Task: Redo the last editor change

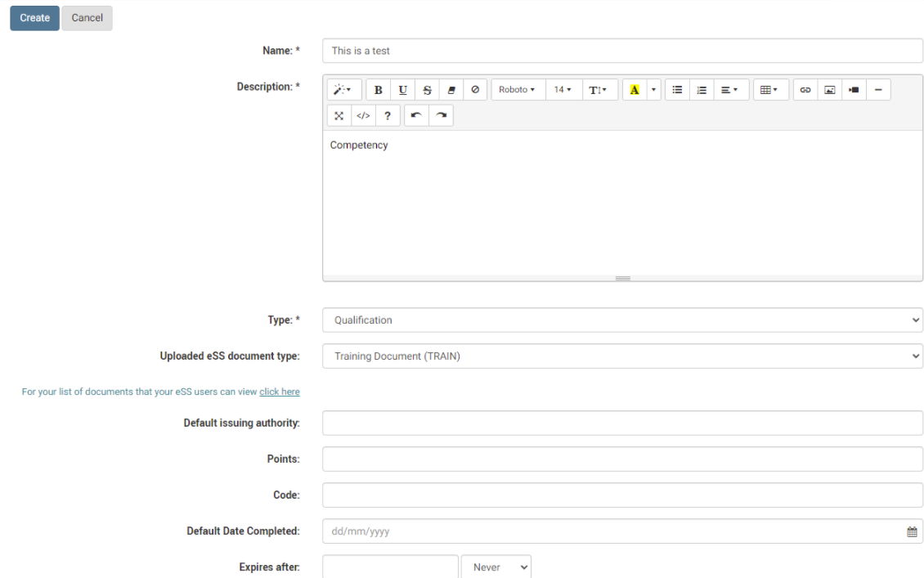Action: click(441, 115)
